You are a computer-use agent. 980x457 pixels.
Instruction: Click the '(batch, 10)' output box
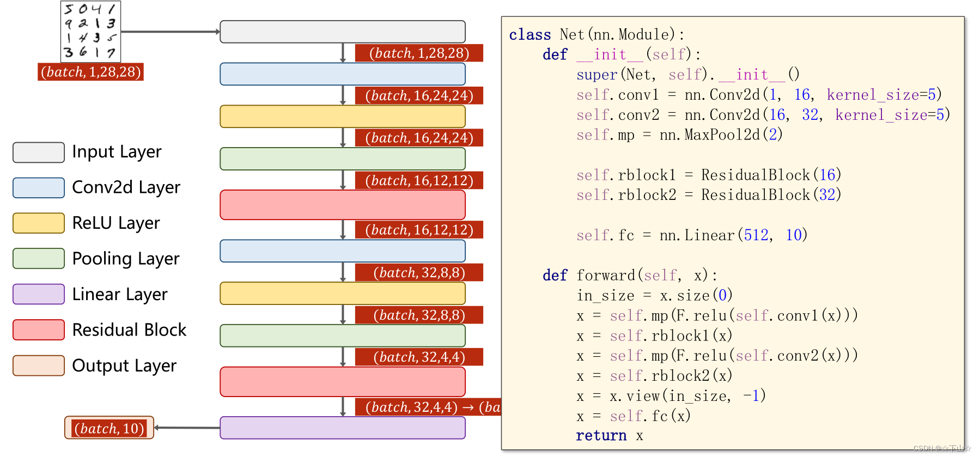(x=109, y=428)
